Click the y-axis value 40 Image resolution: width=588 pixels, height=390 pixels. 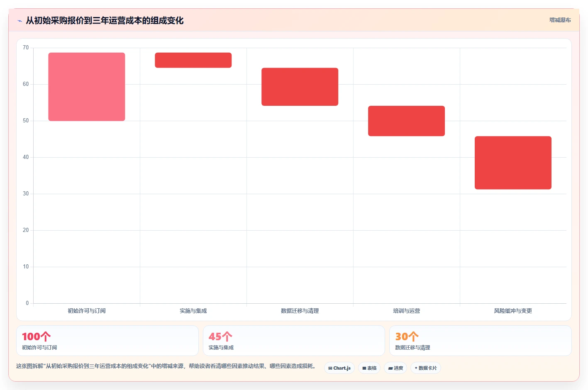pos(26,157)
